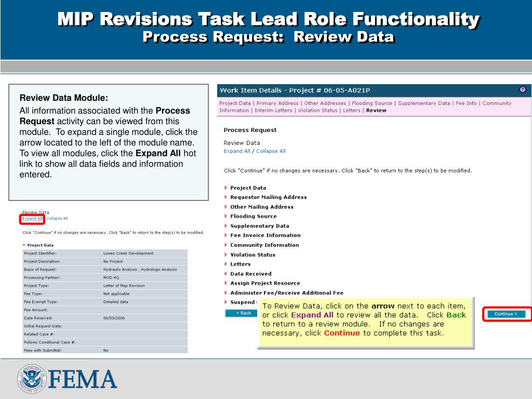
Task: Expand the Supplementary Data section arrow
Action: (225, 225)
